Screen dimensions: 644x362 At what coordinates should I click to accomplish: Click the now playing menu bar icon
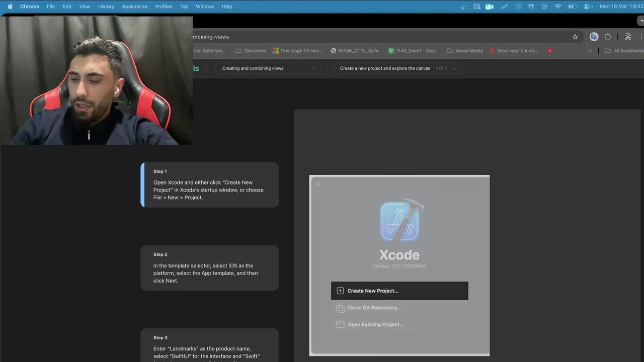point(544,7)
